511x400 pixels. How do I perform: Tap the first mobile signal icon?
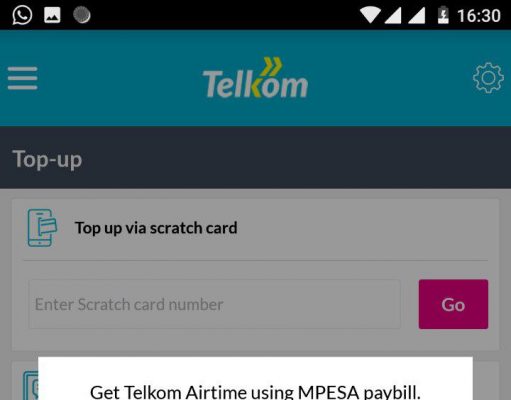393,16
